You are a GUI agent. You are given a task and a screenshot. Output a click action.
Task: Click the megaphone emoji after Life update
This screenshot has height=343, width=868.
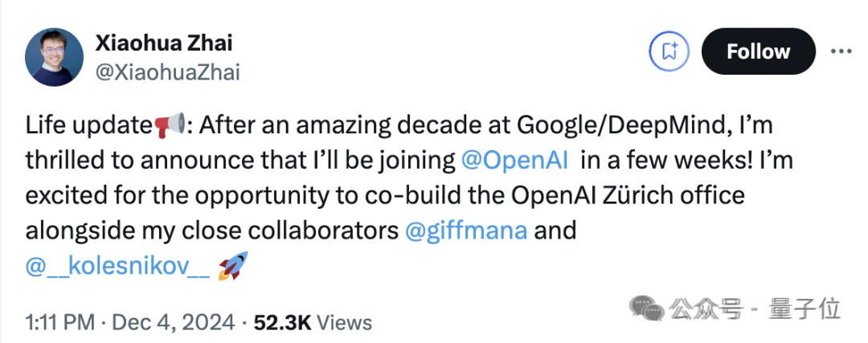coord(168,125)
